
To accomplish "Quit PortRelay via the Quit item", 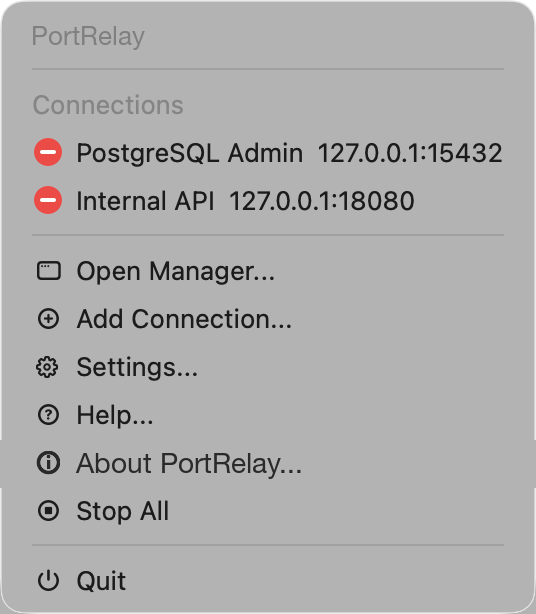I will [268, 580].
